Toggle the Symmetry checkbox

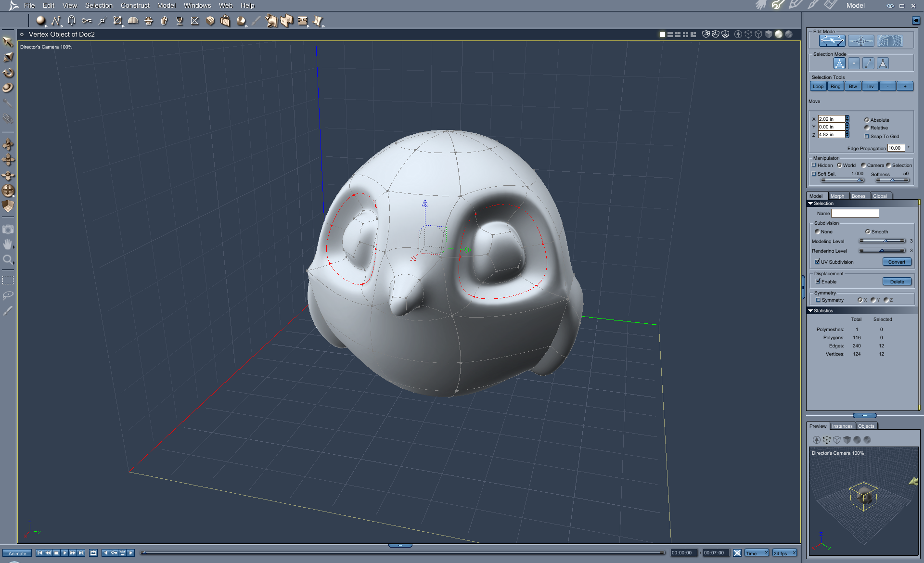(818, 300)
